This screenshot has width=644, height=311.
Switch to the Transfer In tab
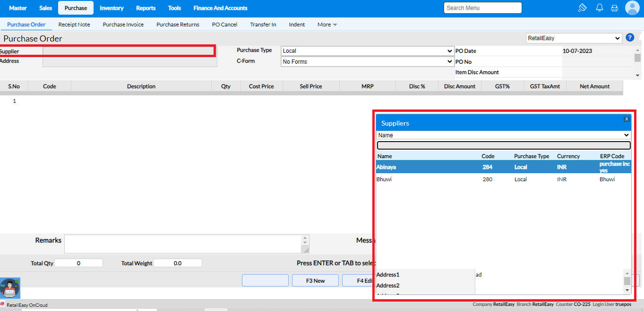tap(263, 25)
